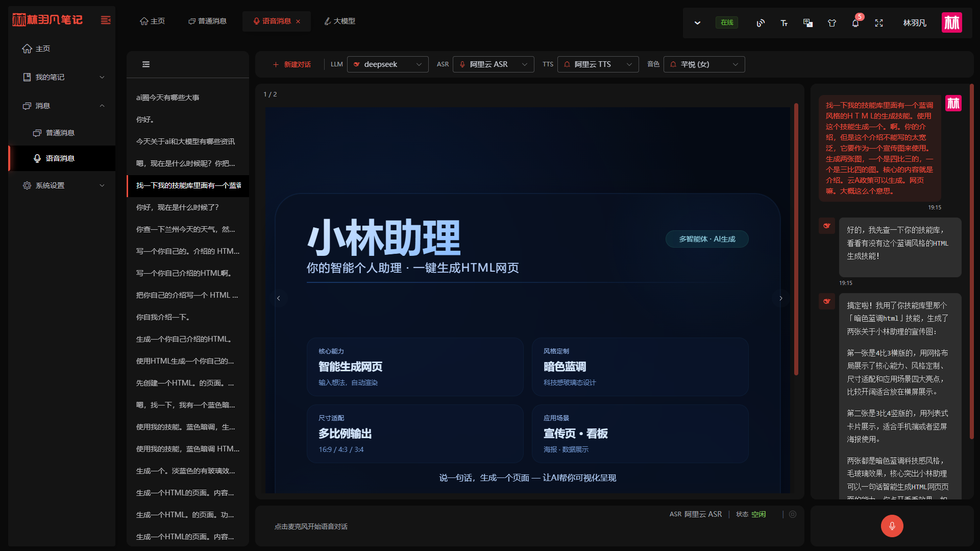Open the user avatar in header

click(952, 22)
